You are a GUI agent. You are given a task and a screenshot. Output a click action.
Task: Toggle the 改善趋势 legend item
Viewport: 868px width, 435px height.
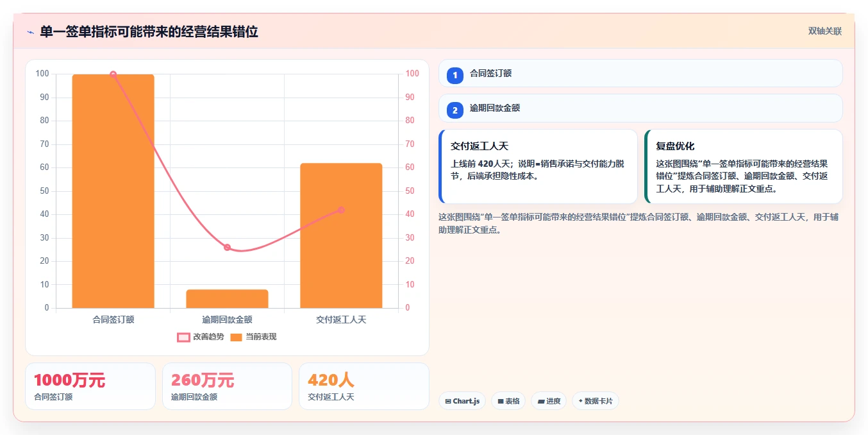(x=201, y=337)
